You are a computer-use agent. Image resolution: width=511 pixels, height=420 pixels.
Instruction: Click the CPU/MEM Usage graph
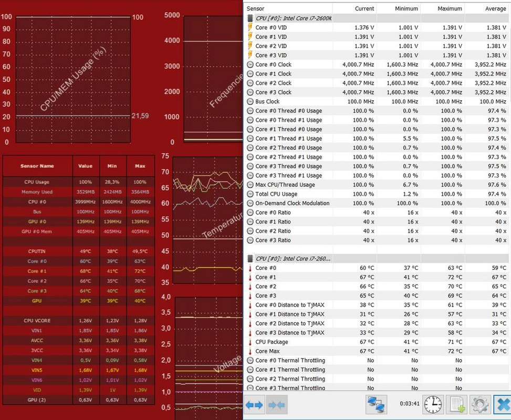pyautogui.click(x=73, y=79)
